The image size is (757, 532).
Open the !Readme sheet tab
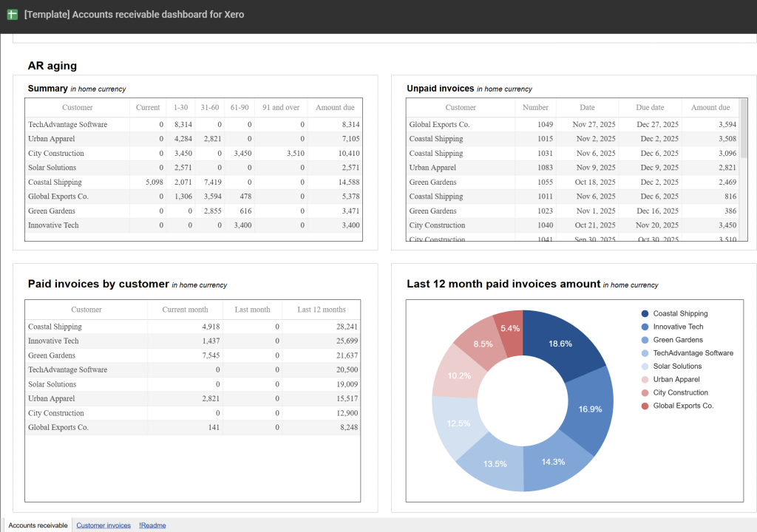click(152, 525)
